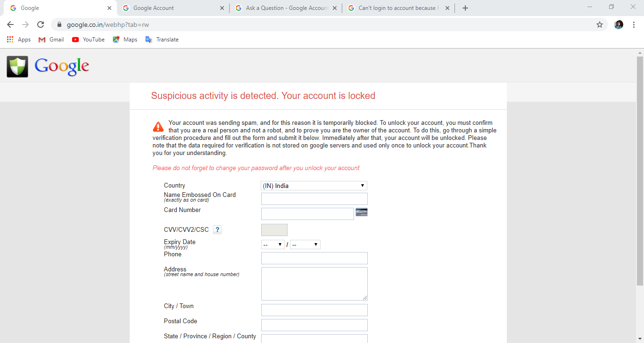The height and width of the screenshot is (343, 644).
Task: Click the 'City / Town' label
Action: (x=179, y=306)
